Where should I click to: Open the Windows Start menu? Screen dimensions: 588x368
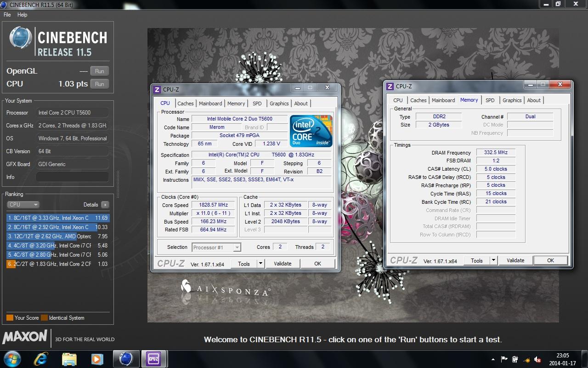pos(12,358)
